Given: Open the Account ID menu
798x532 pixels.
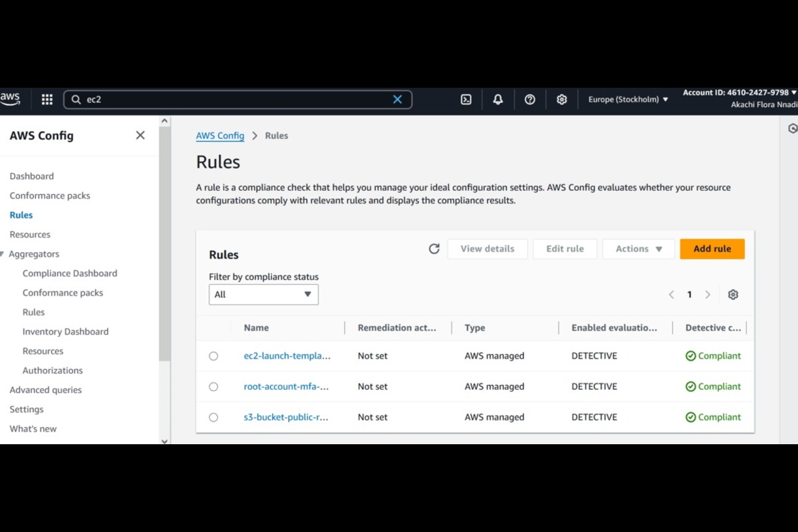Looking at the screenshot, I should coord(739,92).
